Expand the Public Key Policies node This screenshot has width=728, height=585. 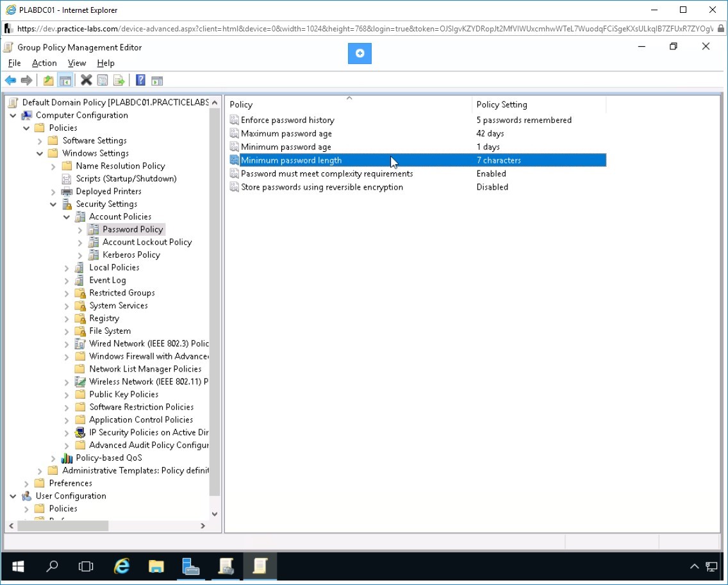pyautogui.click(x=67, y=395)
